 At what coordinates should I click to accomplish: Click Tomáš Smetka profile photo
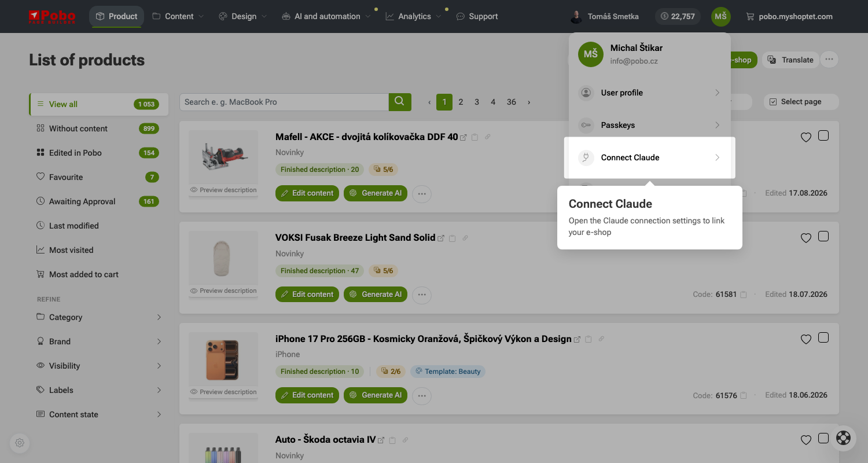(x=576, y=16)
